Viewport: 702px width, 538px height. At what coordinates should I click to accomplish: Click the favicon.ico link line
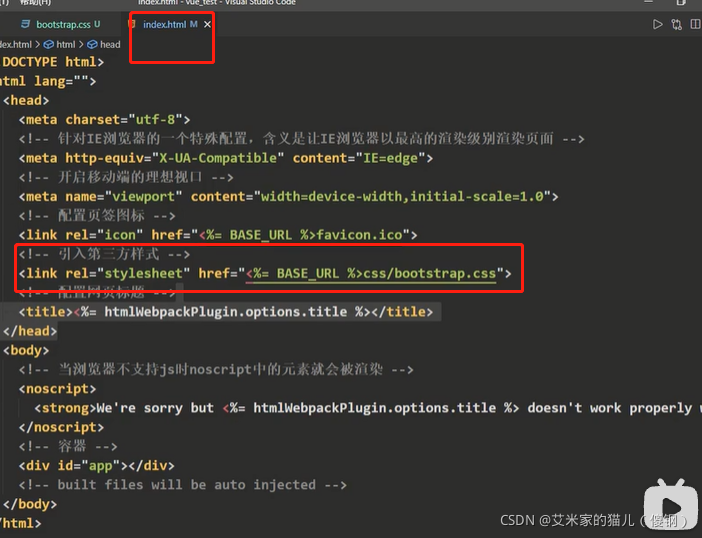[218, 235]
